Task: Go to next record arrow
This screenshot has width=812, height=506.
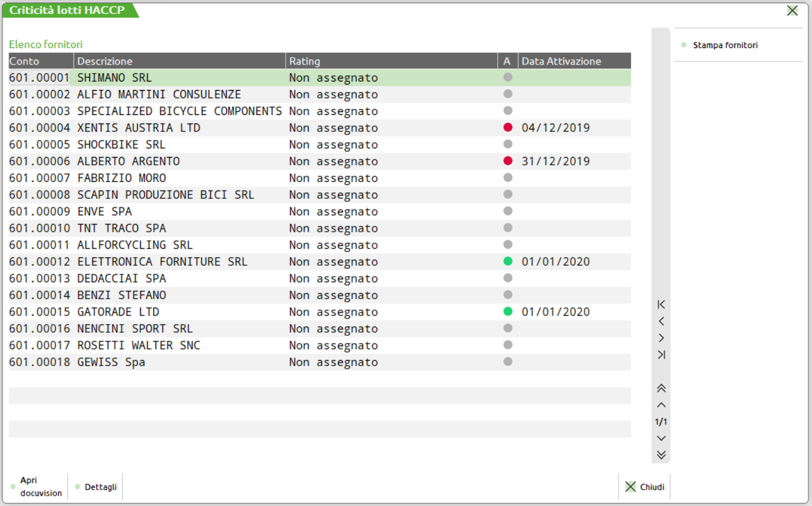Action: tap(661, 338)
